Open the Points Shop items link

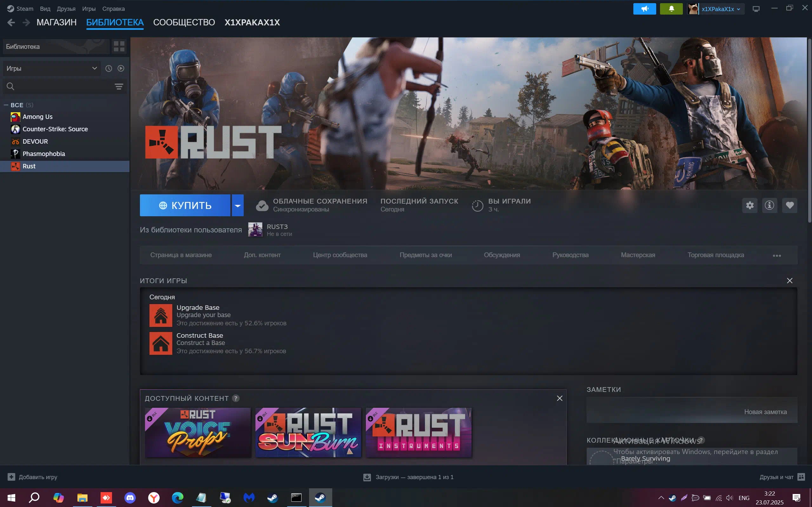click(x=426, y=255)
